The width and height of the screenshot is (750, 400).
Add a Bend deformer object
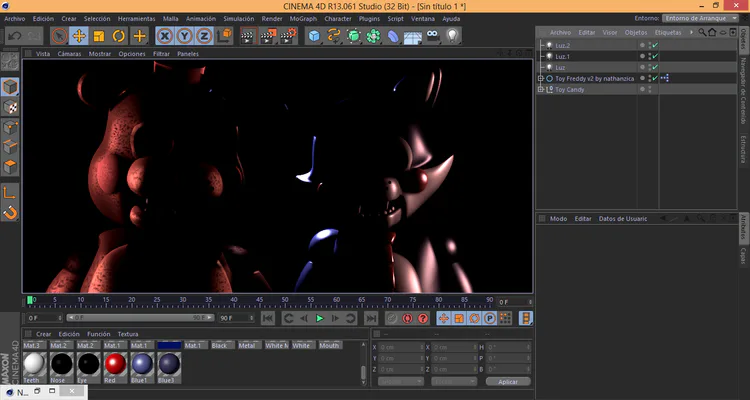[393, 36]
